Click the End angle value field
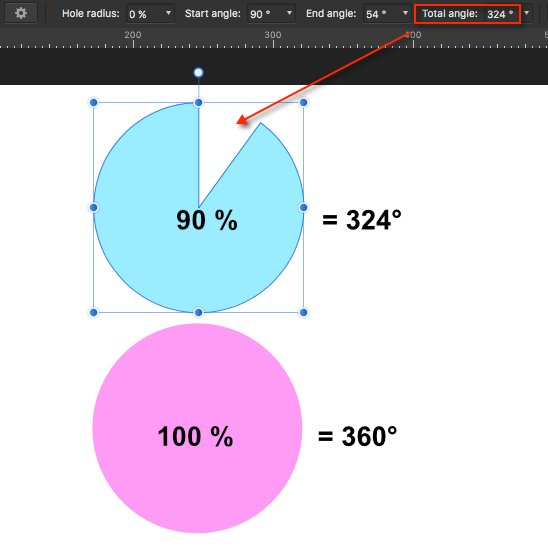 pos(382,14)
